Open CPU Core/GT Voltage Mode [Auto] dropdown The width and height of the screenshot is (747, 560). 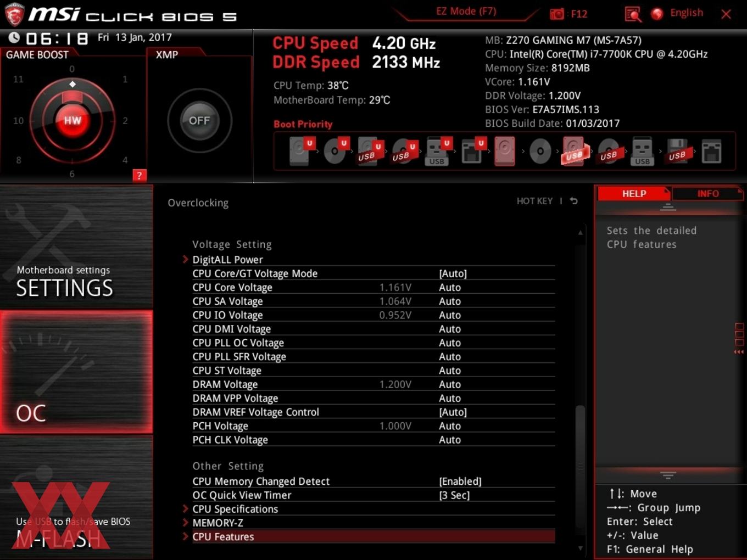point(453,273)
